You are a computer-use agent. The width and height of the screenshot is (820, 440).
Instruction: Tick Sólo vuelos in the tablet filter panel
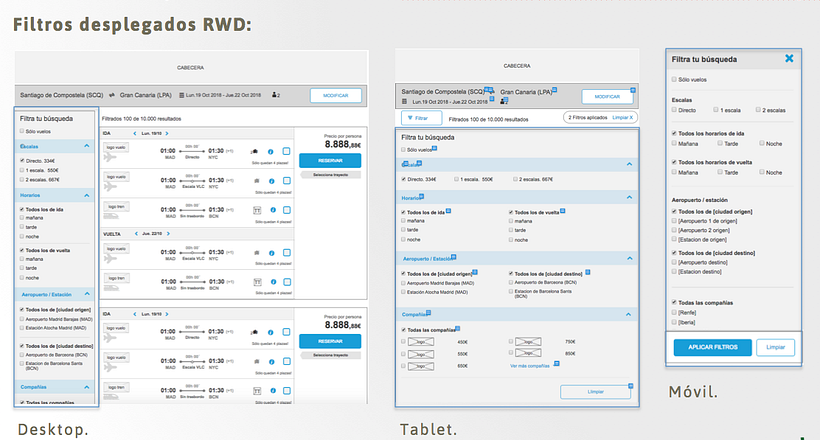coord(403,150)
